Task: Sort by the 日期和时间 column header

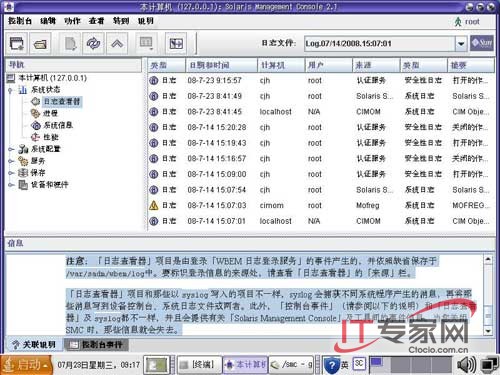Action: (x=221, y=65)
